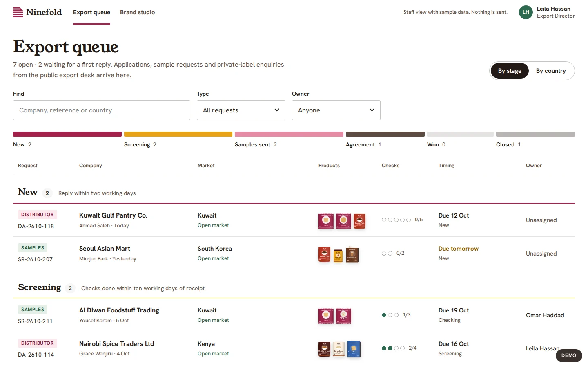Open the LH user avatar
Screen dimensions: 588x368
[x=526, y=12]
